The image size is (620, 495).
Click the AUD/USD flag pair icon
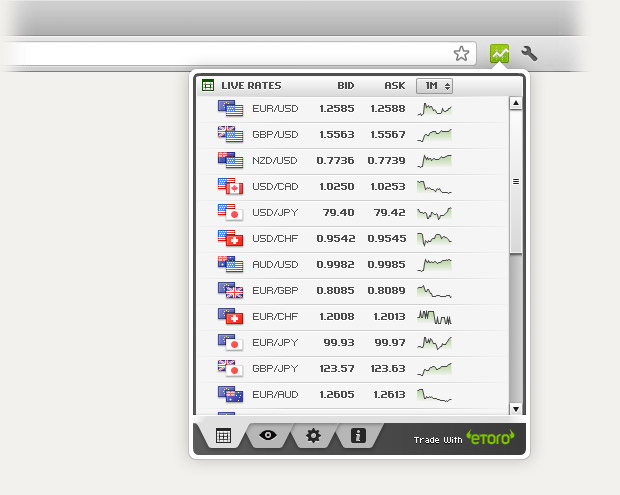point(231,265)
